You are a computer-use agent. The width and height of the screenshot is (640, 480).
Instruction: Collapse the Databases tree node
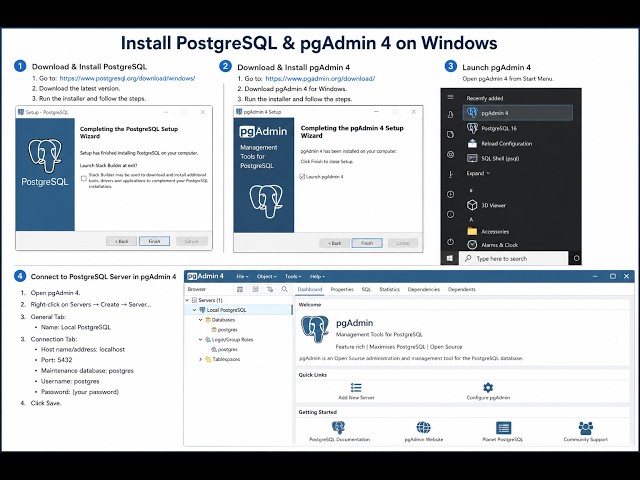tap(200, 320)
